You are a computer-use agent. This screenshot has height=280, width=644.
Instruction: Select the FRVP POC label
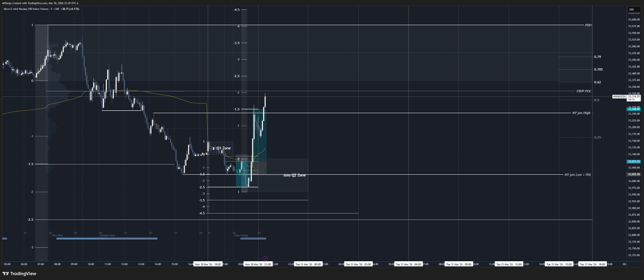pos(584,91)
